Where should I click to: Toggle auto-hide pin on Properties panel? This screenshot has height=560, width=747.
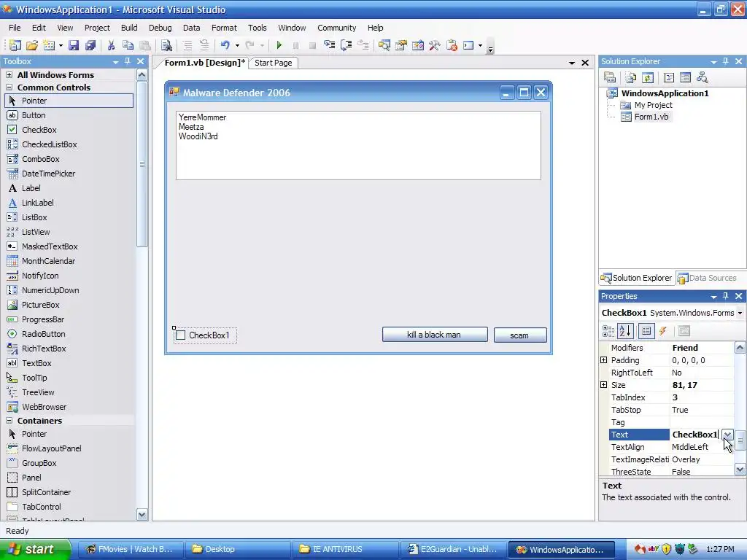726,296
